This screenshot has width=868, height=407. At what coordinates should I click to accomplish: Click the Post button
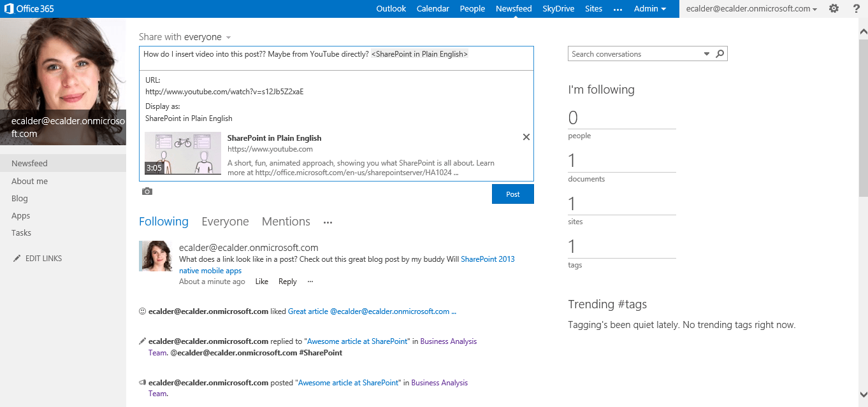click(x=513, y=194)
